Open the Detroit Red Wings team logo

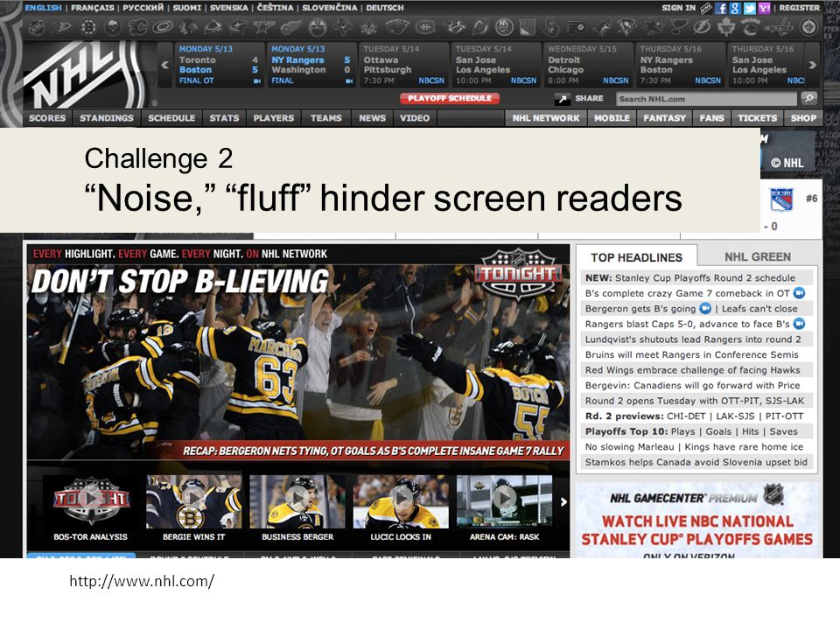pos(290,27)
